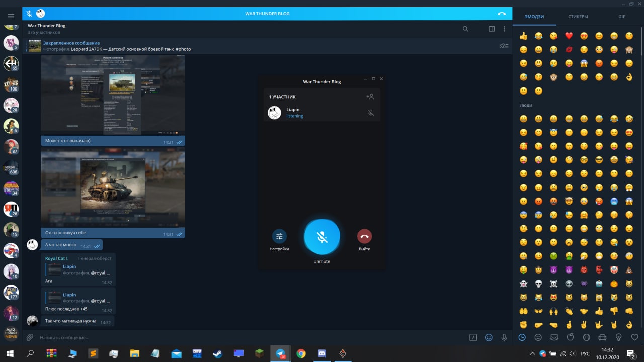Open the Telegram hamburger main menu
Viewport: 644px width, 362px height.
pyautogui.click(x=11, y=16)
